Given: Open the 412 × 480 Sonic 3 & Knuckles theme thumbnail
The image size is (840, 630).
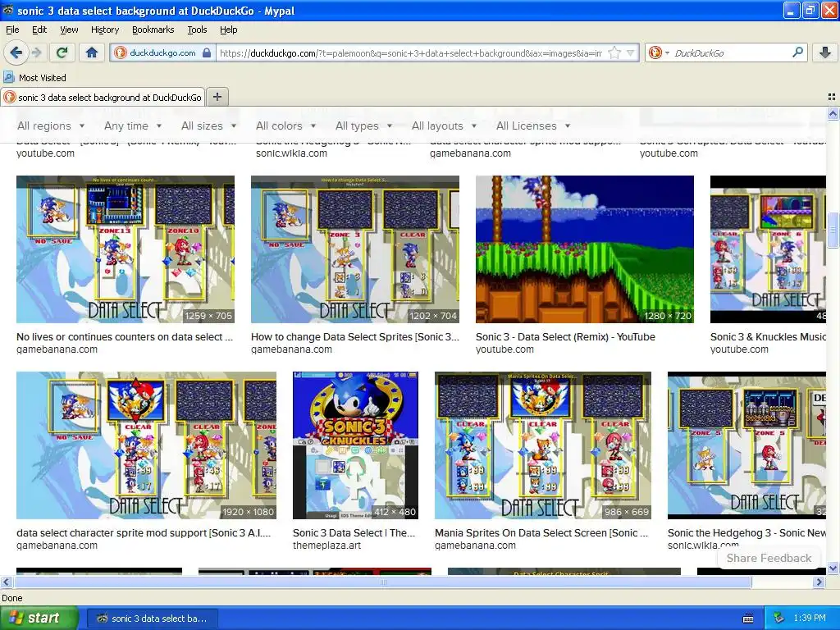Looking at the screenshot, I should [356, 445].
